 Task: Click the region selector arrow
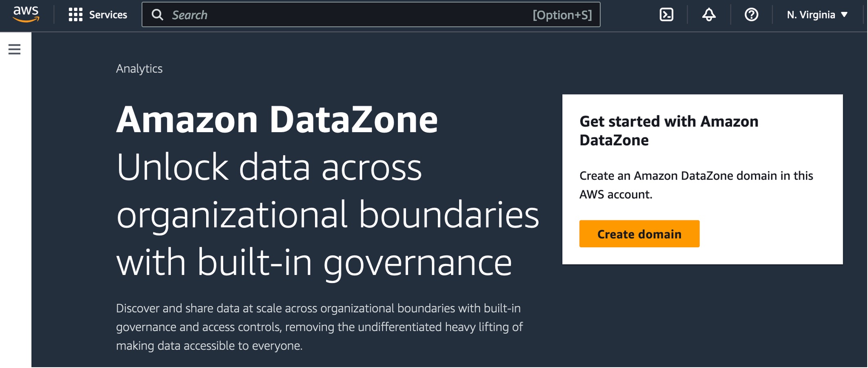[844, 15]
